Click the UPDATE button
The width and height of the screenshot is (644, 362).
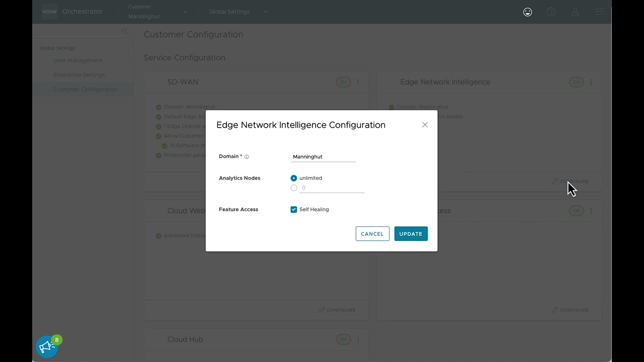411,233
